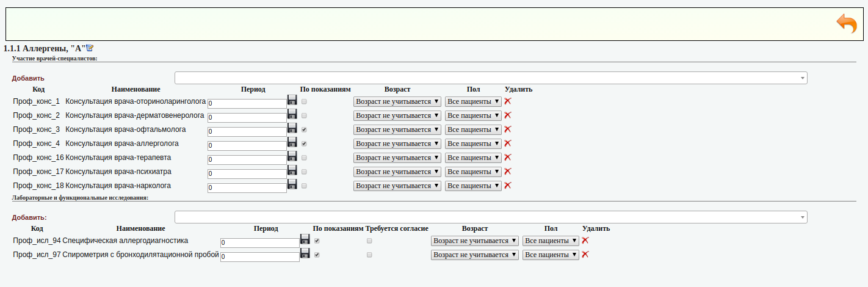Screen dimensions: 868x287
Task: Enable По показаниям for врача-оториноларинголога
Action: (x=304, y=102)
